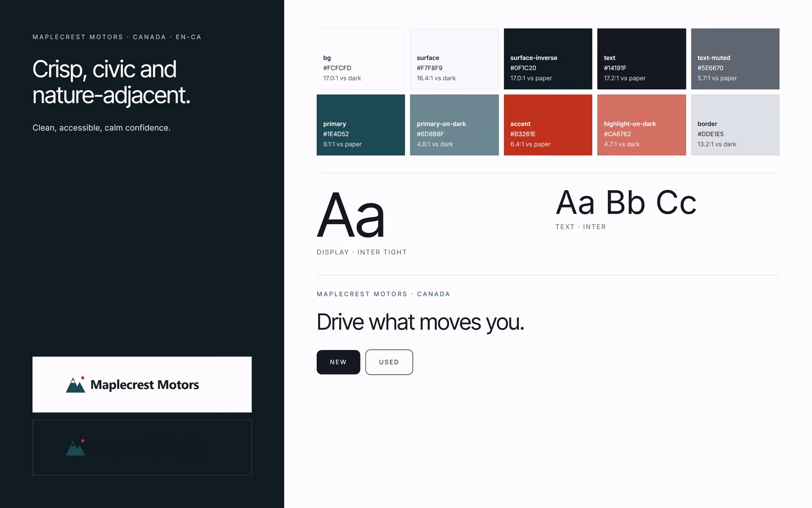Click the '13.2:1 vs dark' contrast value
812x508 pixels.
(717, 144)
